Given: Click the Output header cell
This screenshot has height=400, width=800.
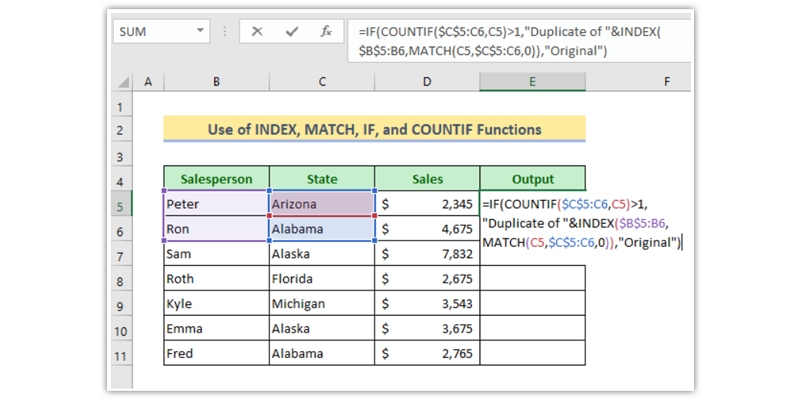Looking at the screenshot, I should point(532,179).
